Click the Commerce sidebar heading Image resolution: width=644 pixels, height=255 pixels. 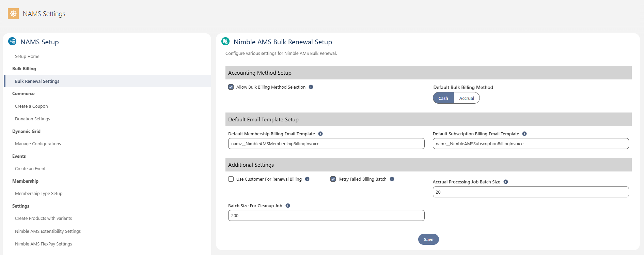point(23,93)
